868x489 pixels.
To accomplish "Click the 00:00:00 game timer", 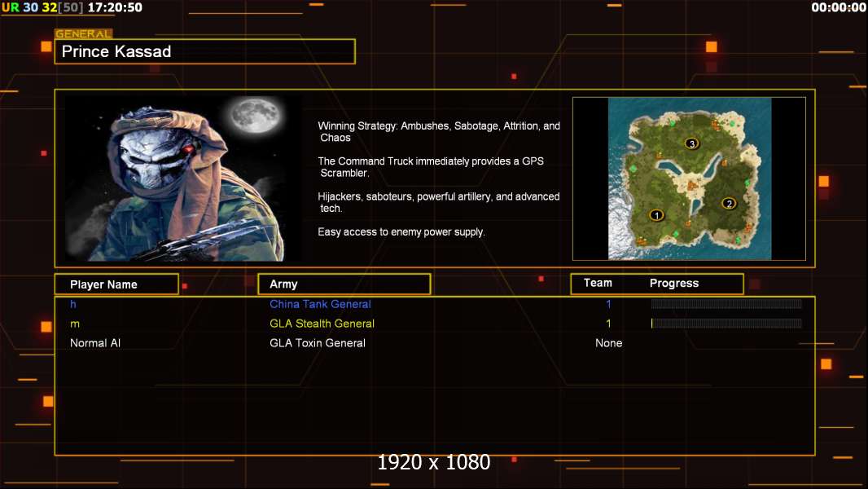I will [x=839, y=7].
